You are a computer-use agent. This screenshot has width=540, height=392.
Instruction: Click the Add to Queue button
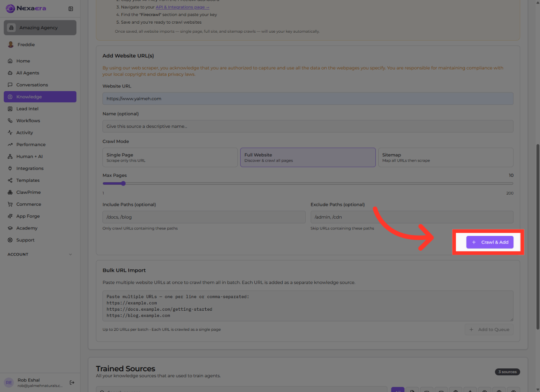[489, 330]
